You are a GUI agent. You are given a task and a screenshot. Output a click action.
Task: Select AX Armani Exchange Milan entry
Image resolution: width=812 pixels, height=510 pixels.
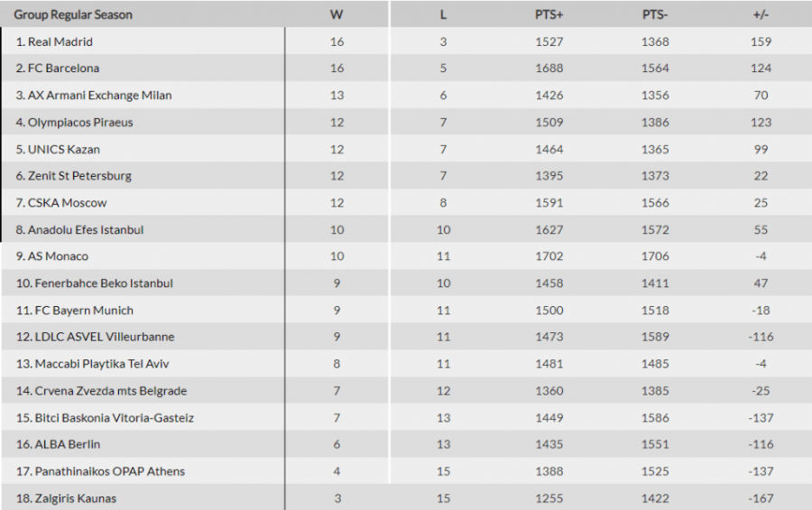[94, 96]
